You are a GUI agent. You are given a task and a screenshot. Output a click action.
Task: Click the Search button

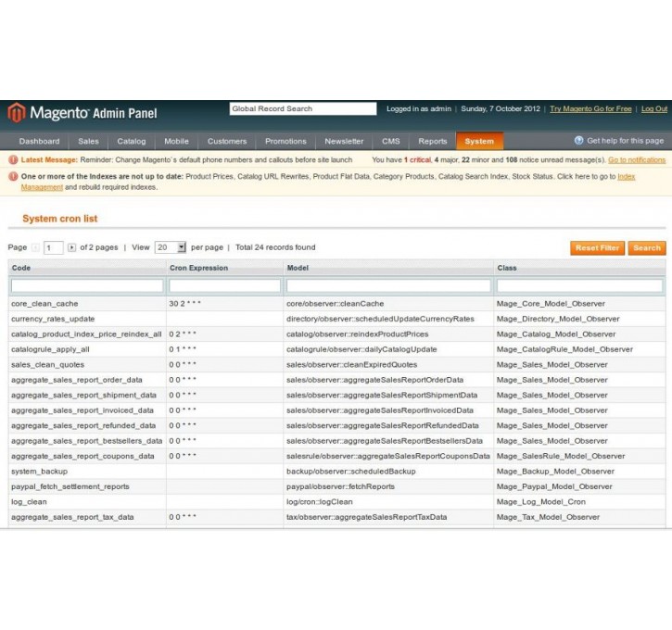647,248
